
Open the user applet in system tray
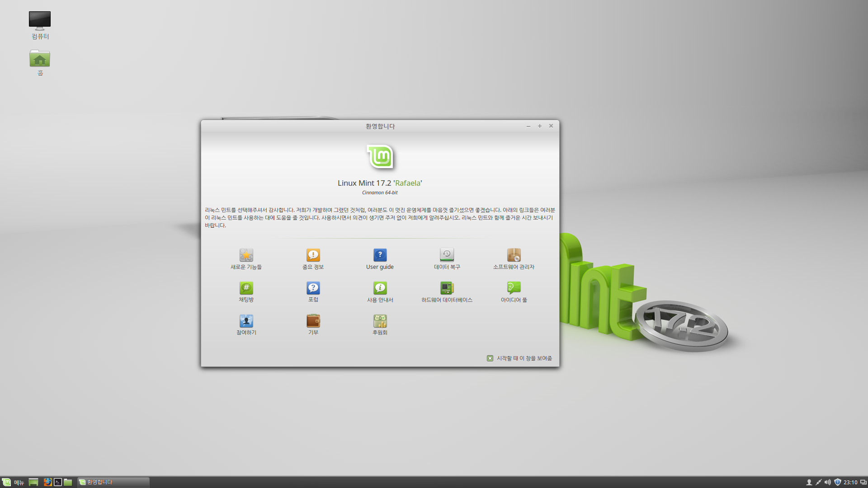(809, 482)
